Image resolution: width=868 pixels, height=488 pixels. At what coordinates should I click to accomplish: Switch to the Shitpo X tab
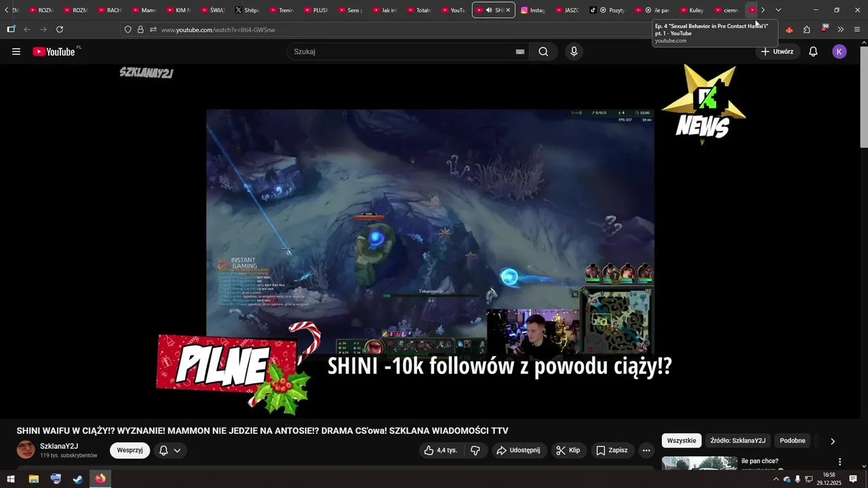[247, 10]
